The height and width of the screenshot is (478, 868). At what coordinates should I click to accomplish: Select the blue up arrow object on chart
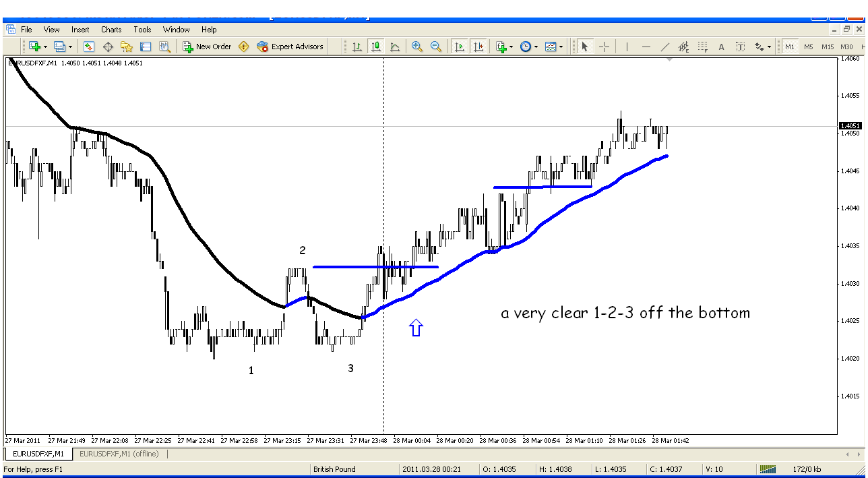pos(416,328)
